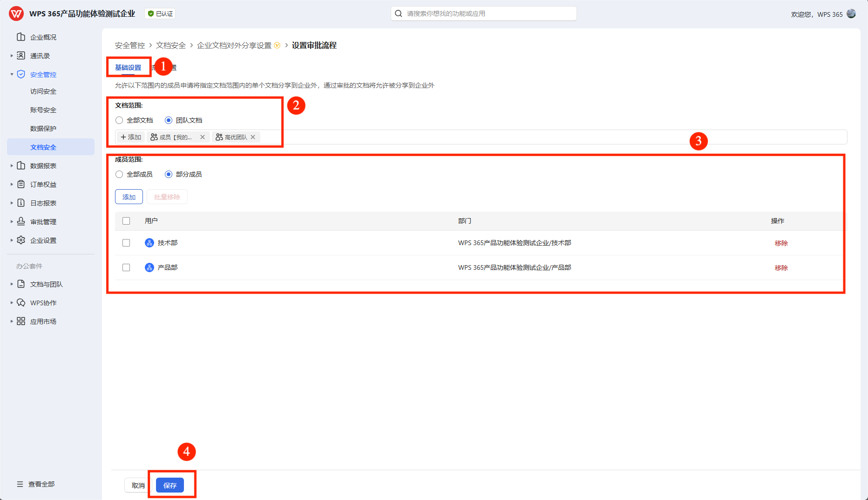Click the 安全管控 shield icon
The image size is (868, 500).
21,74
